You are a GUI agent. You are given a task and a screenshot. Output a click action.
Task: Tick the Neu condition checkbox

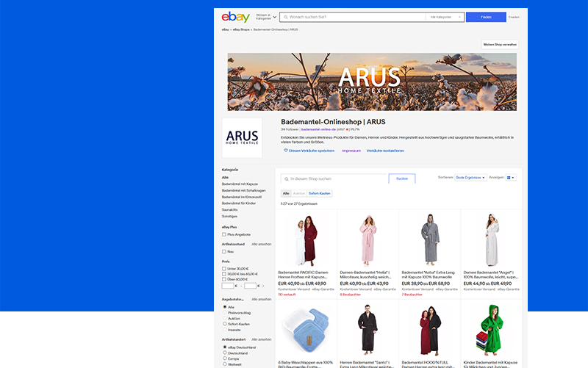[x=224, y=251]
